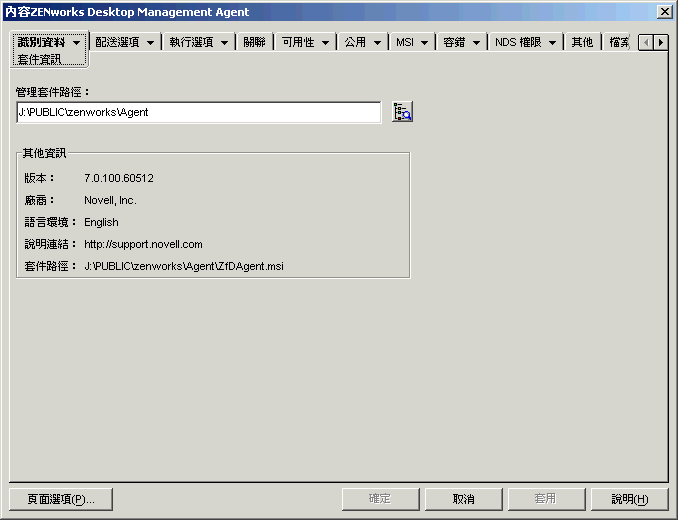Click the 頁面選項(P)... button
This screenshot has height=520, width=678.
point(61,499)
